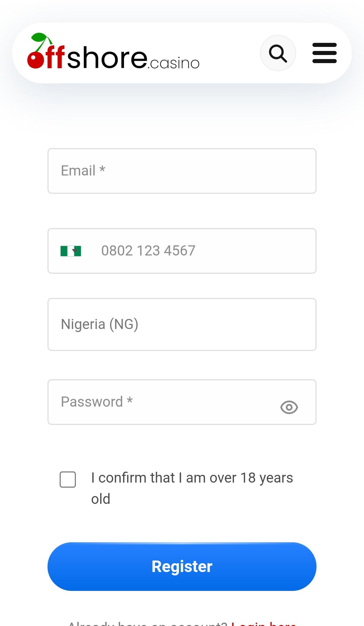This screenshot has width=364, height=626.
Task: Click the asterisk beside the Email label
Action: (102, 168)
